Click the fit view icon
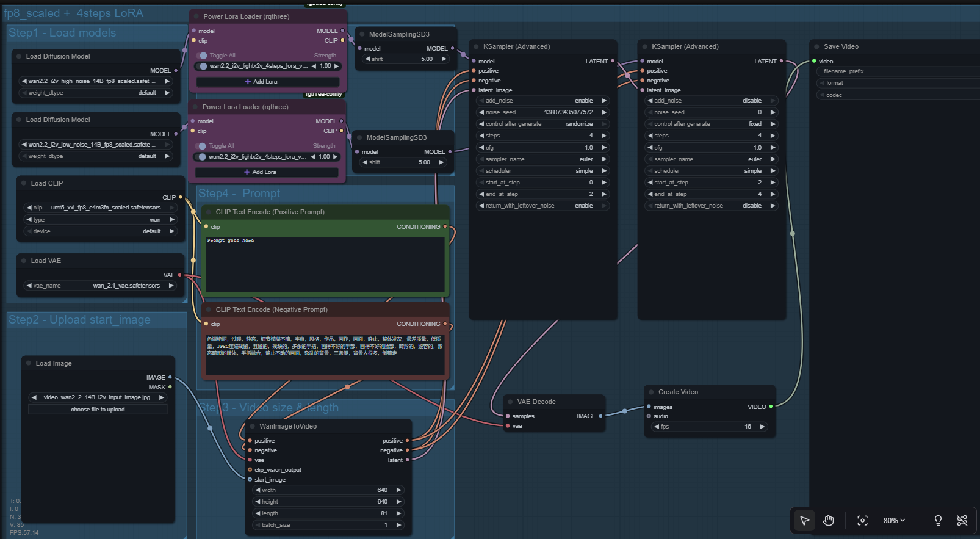The image size is (980, 539). [x=862, y=521]
